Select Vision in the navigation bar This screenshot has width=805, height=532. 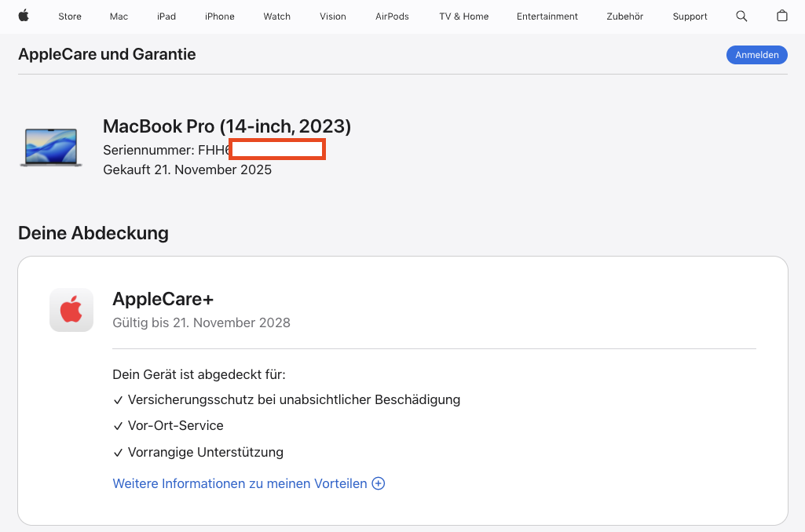[333, 16]
